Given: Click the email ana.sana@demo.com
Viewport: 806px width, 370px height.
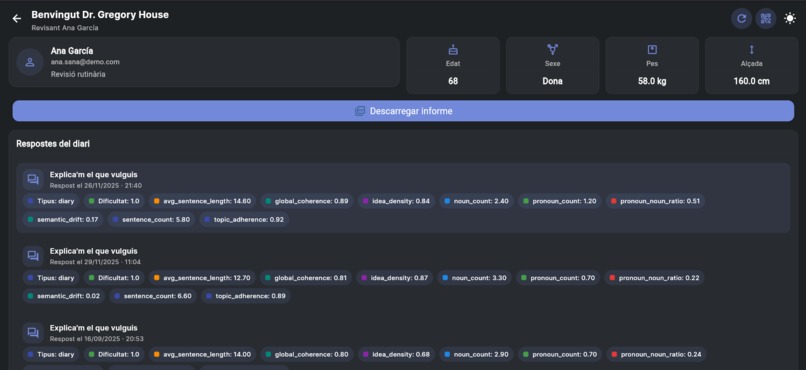Looking at the screenshot, I should [85, 62].
